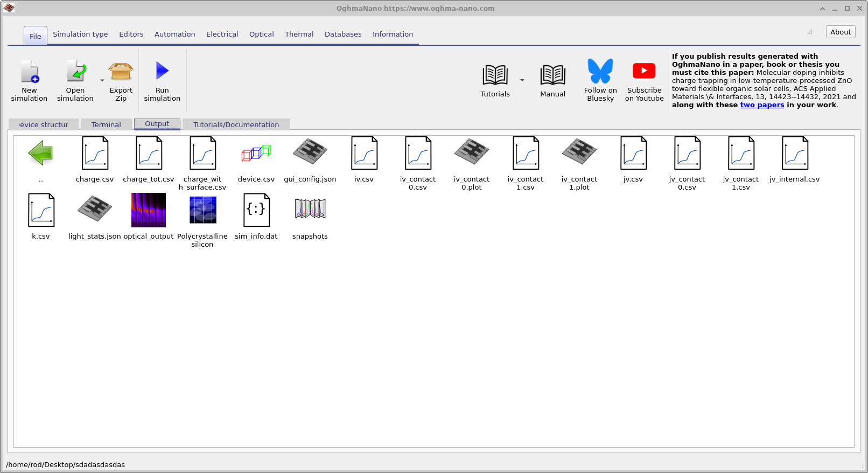Open the Tutorials book icon
The width and height of the screenshot is (868, 473).
pyautogui.click(x=495, y=75)
